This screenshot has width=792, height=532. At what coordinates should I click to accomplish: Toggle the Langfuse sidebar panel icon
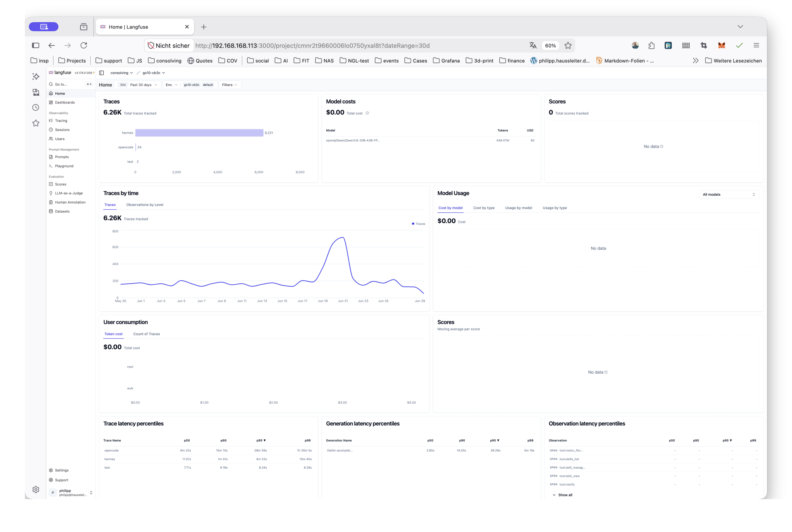coord(101,73)
